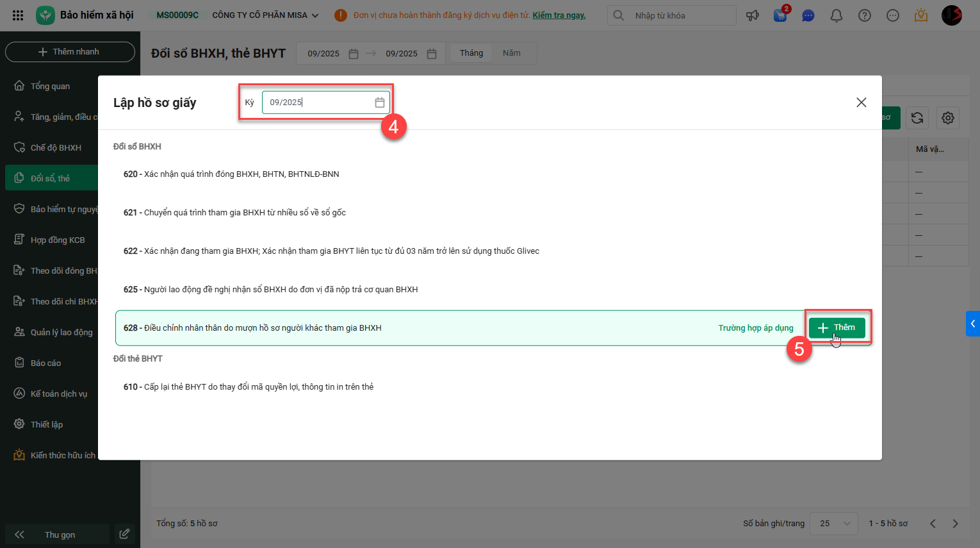Image resolution: width=980 pixels, height=548 pixels.
Task: Open the end date calendar icon
Action: pyautogui.click(x=432, y=54)
